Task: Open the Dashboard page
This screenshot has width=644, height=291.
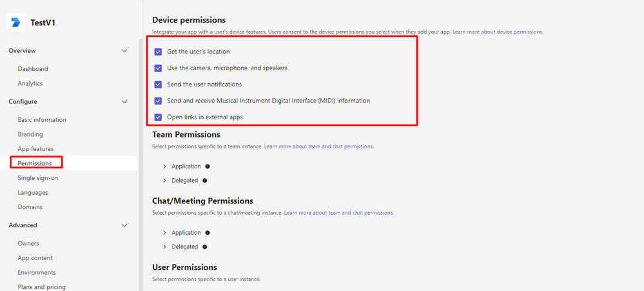Action: [33, 68]
